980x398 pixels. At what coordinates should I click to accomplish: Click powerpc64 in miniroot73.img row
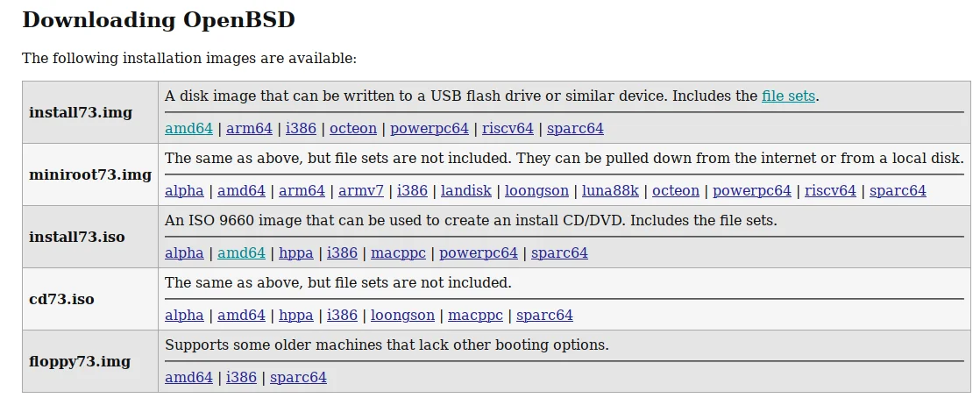pos(752,191)
